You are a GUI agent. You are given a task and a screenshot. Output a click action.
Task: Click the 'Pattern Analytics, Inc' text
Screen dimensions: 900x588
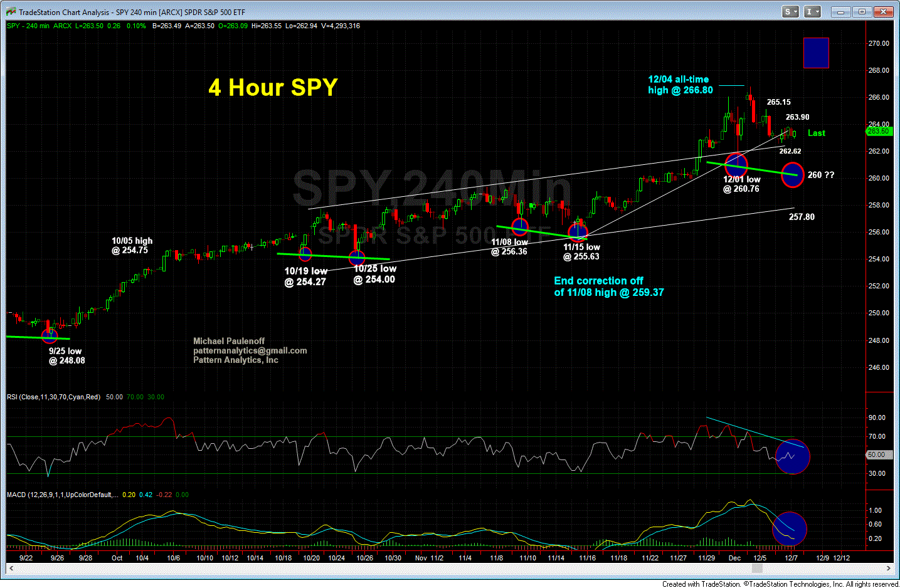236,360
